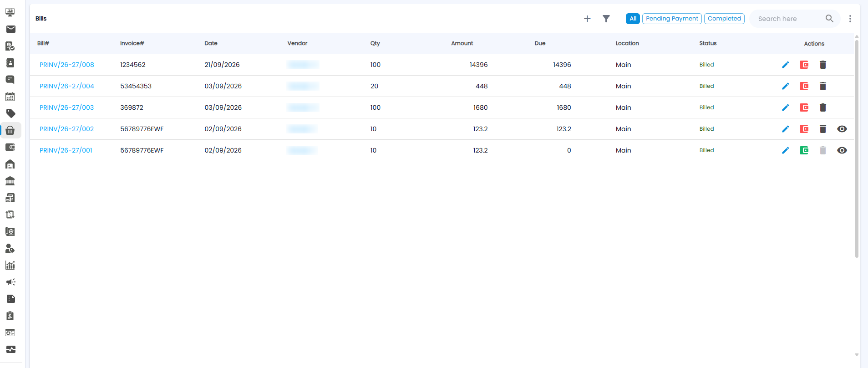The height and width of the screenshot is (368, 868).
Task: Delete bill PRINV/26-27/003
Action: (822, 107)
